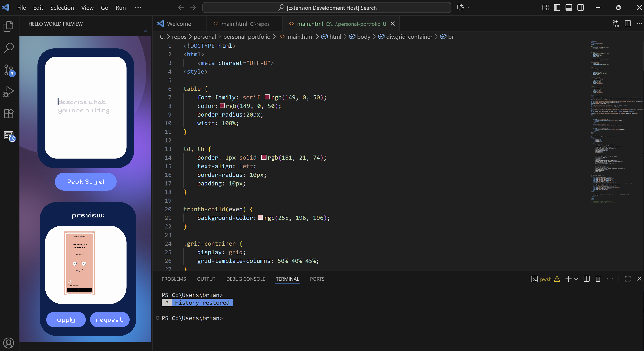
Task: Toggle the primary side bar visibility
Action: [x=557, y=8]
